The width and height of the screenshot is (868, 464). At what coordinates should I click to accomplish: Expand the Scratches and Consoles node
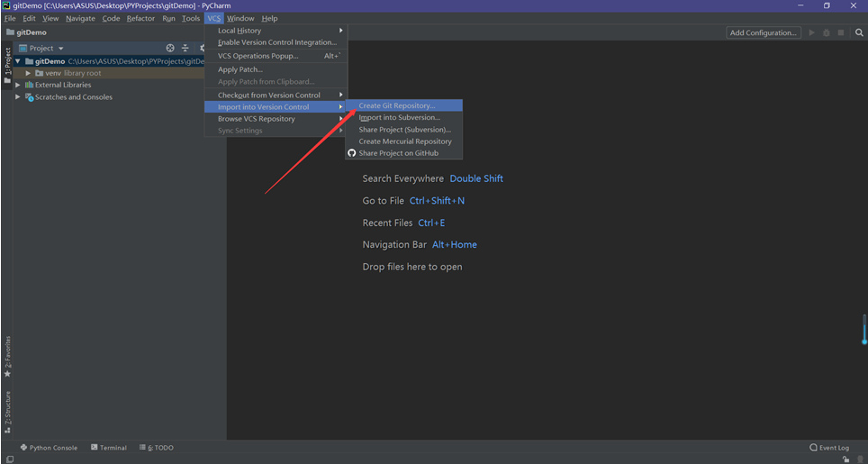18,97
